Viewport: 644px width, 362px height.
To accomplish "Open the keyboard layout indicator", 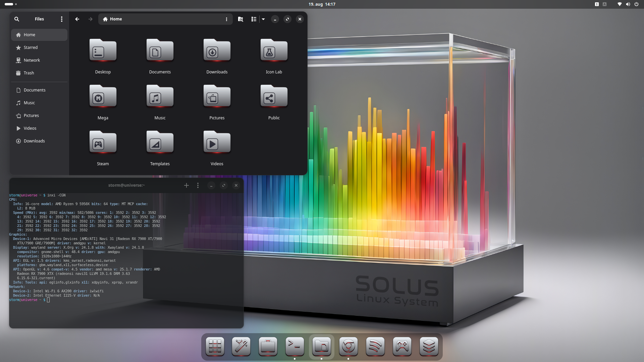I will [x=604, y=4].
